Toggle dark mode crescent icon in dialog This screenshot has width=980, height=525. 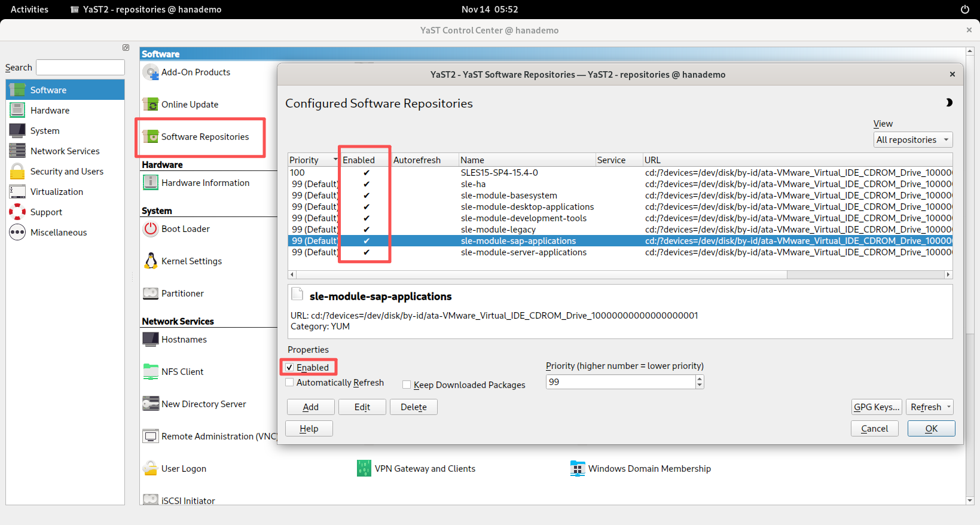[x=949, y=103]
